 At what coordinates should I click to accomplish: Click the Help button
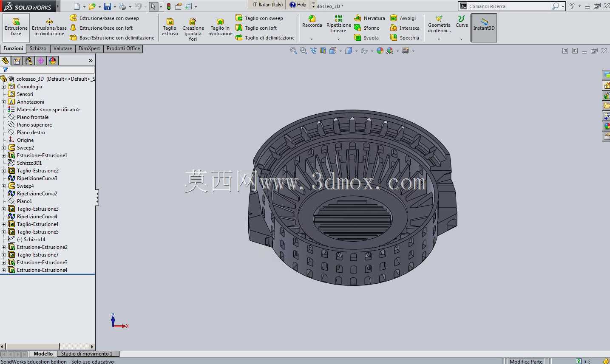click(x=298, y=5)
